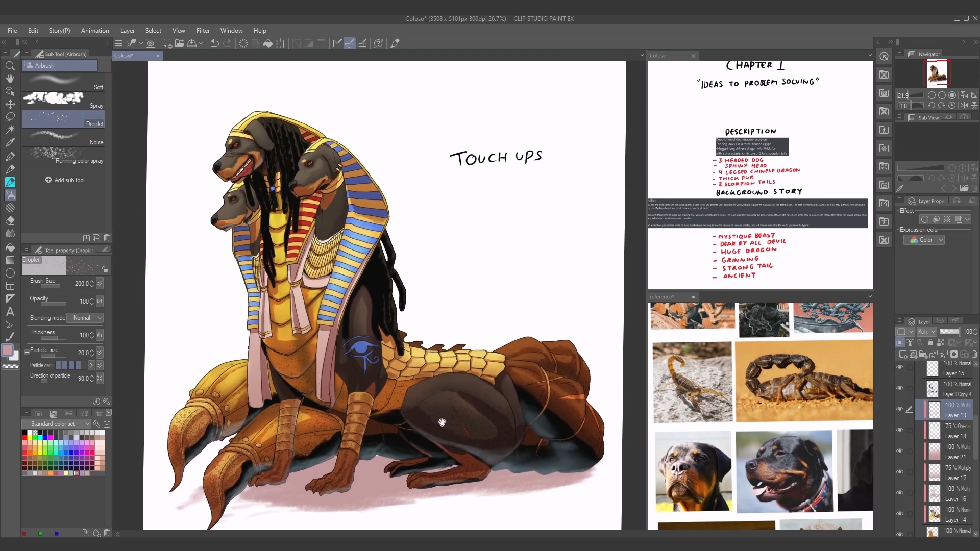This screenshot has width=980, height=551.
Task: Select the Blend tool
Action: click(10, 233)
